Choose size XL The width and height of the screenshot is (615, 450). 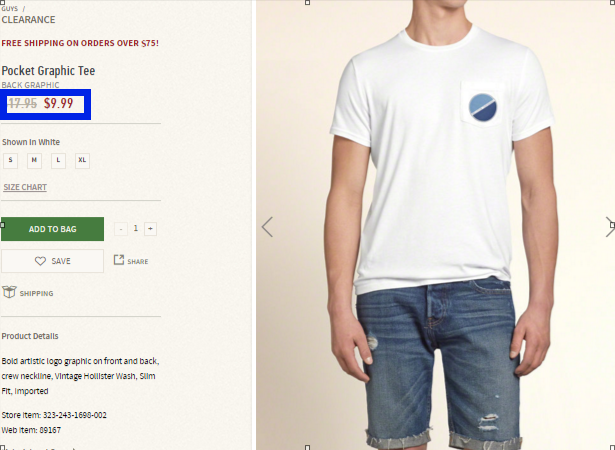click(82, 160)
